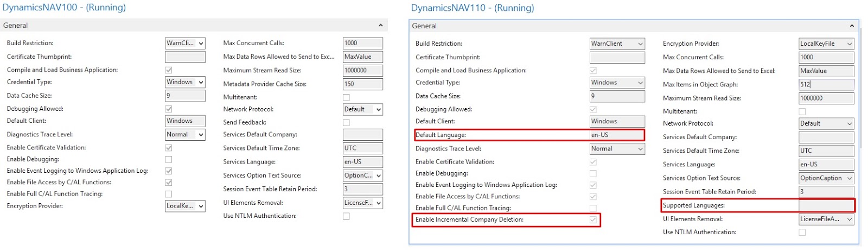Click Services Default Company field in DynamicsNAV110
The image size is (868, 250).
[826, 137]
